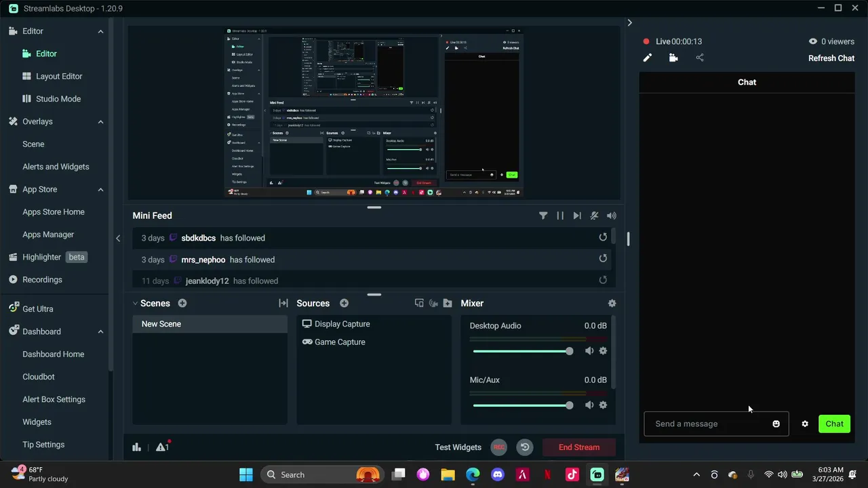The width and height of the screenshot is (868, 488).
Task: Open Mic/Aux settings gear
Action: coord(603,405)
